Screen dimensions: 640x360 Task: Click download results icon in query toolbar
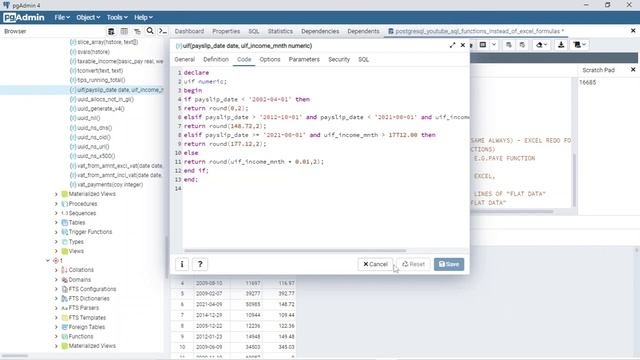[x=561, y=45]
